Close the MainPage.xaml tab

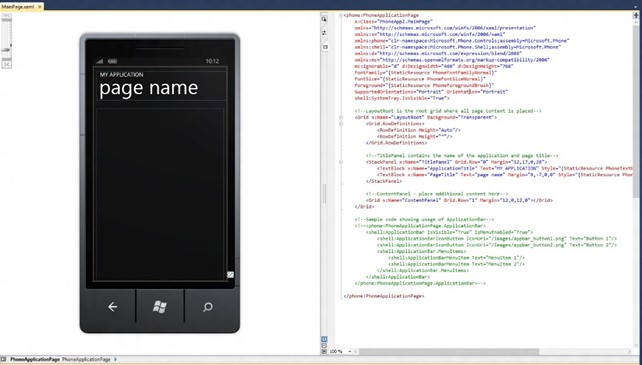[x=40, y=7]
